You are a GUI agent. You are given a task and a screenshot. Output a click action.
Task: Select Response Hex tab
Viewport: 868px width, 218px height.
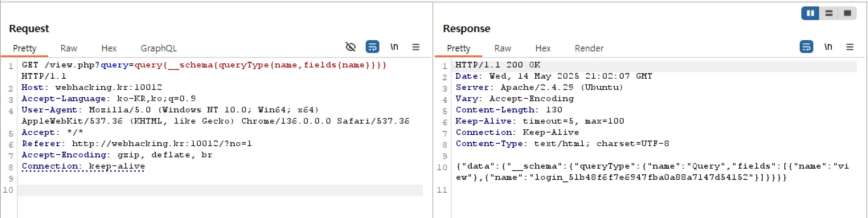point(543,48)
